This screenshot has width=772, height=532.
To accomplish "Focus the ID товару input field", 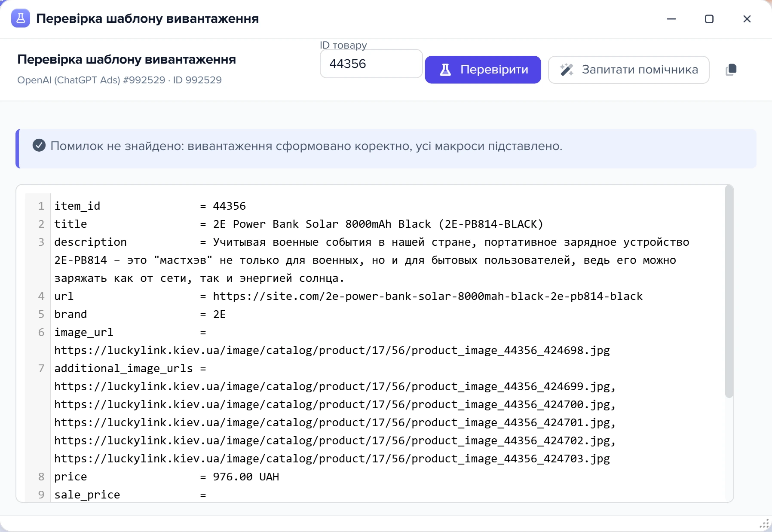I will [371, 64].
